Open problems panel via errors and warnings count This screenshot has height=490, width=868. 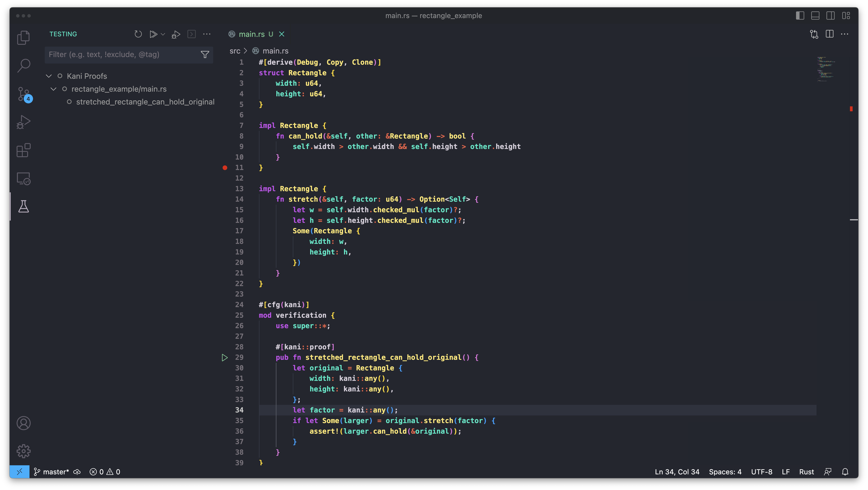pos(105,472)
